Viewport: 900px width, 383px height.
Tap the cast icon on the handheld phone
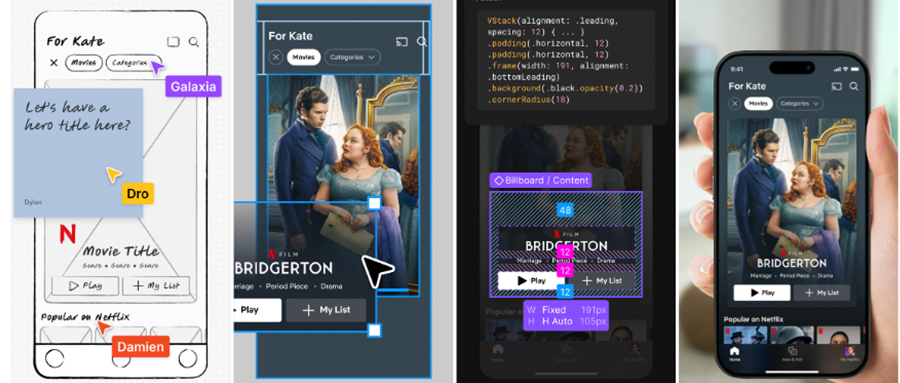pyautogui.click(x=837, y=86)
